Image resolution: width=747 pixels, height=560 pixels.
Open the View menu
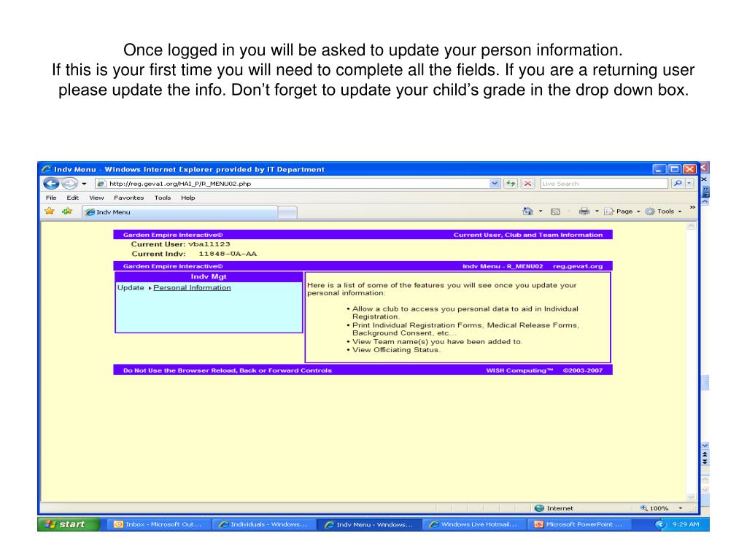click(96, 198)
